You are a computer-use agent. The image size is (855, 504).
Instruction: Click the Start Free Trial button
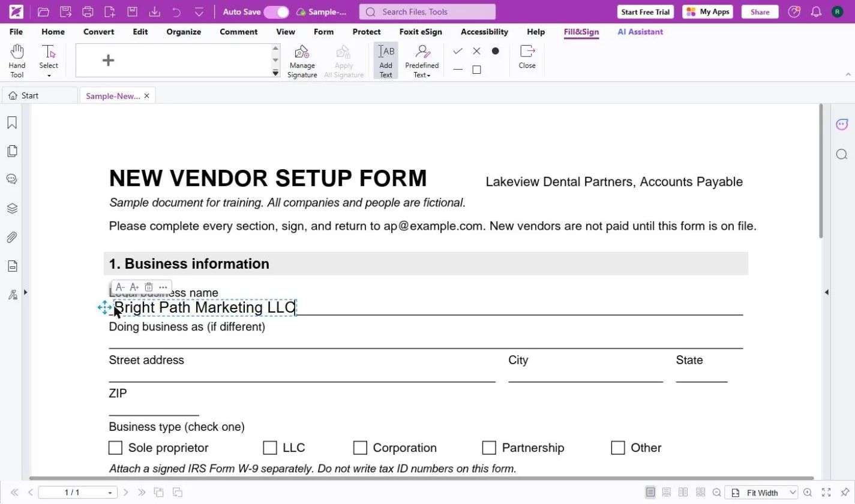(646, 11)
